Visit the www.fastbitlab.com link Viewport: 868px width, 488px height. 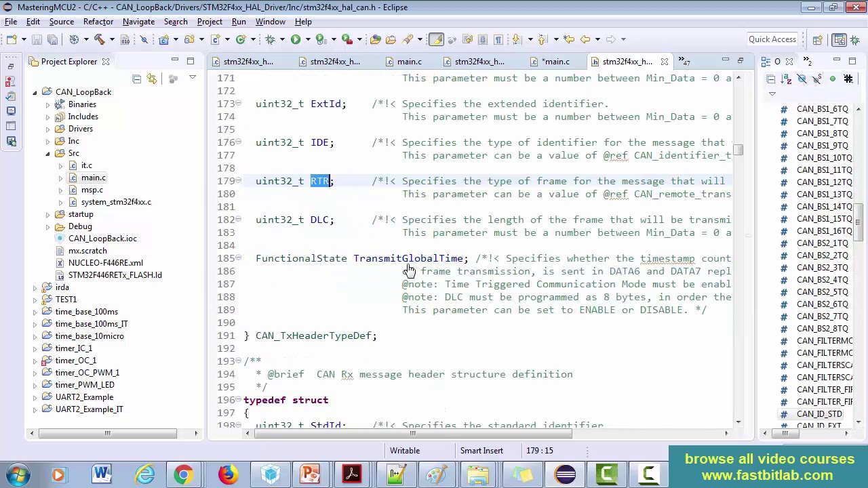[769, 476]
